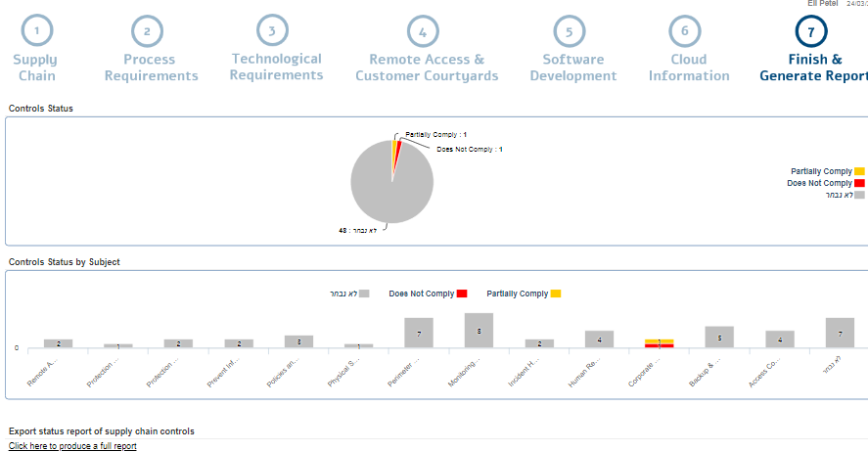Click the 'Physical S...' axis label
This screenshot has width=868, height=452.
[x=343, y=373]
